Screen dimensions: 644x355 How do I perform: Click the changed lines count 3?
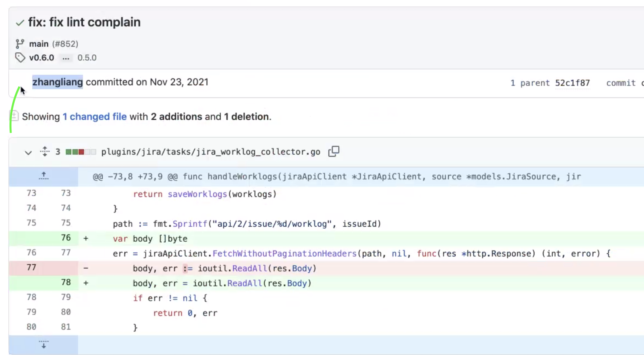[x=58, y=152]
